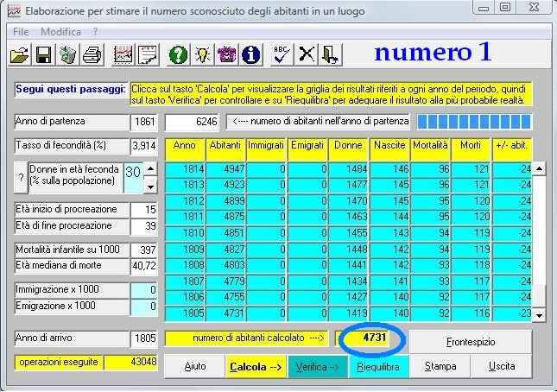The height and width of the screenshot is (392, 557).
Task: Open the ? help menu
Action: point(95,32)
